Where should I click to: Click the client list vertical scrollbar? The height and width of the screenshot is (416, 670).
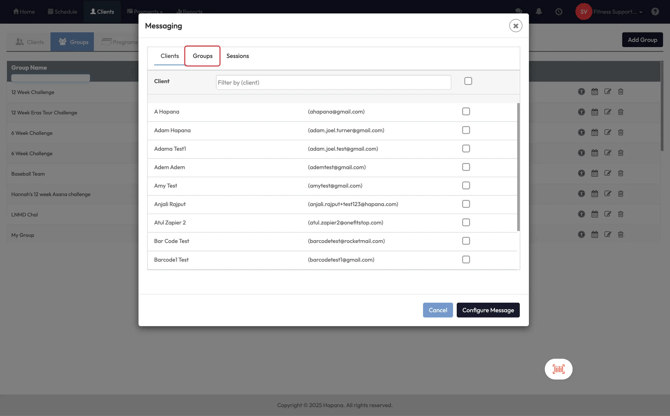click(x=518, y=165)
